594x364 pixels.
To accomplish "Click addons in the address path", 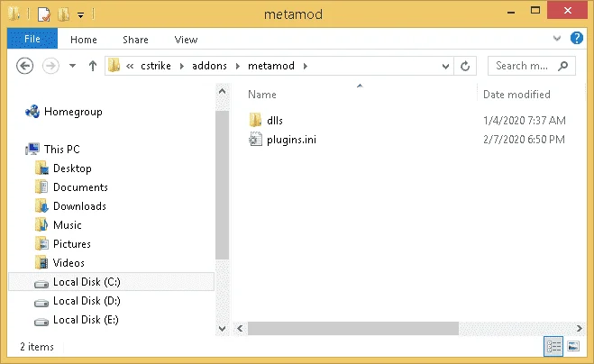I will (209, 66).
